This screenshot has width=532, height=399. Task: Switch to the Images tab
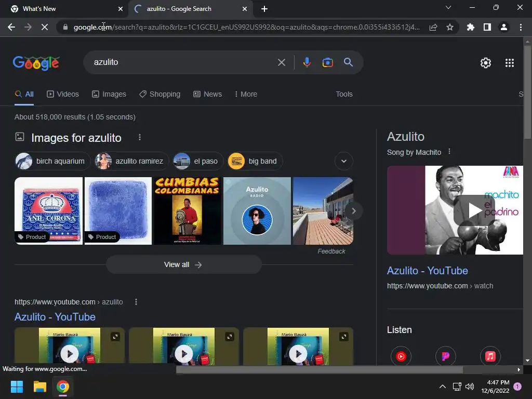tap(109, 94)
